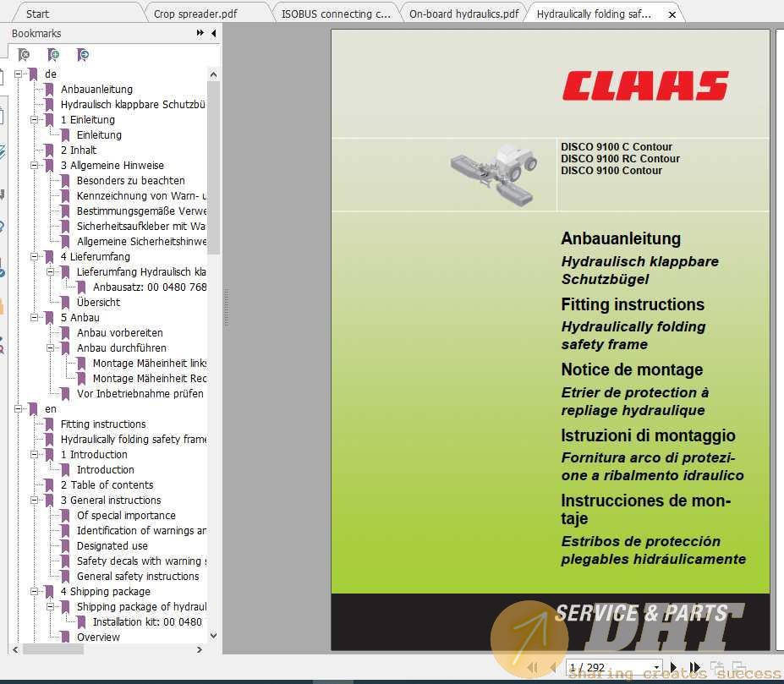Open the ISOBUS connecting c... tab
The width and height of the screenshot is (784, 684).
click(x=336, y=14)
